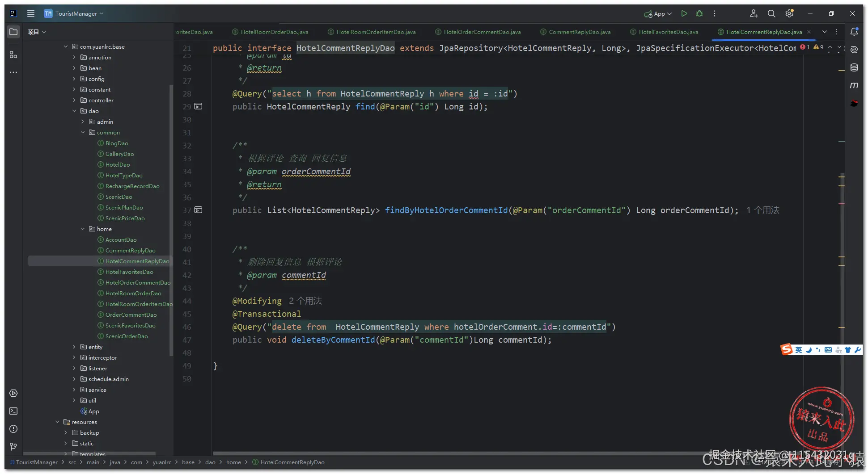This screenshot has width=868, height=474.
Task: Switch to HotelOrderCommentDao.java tab
Action: pyautogui.click(x=478, y=32)
